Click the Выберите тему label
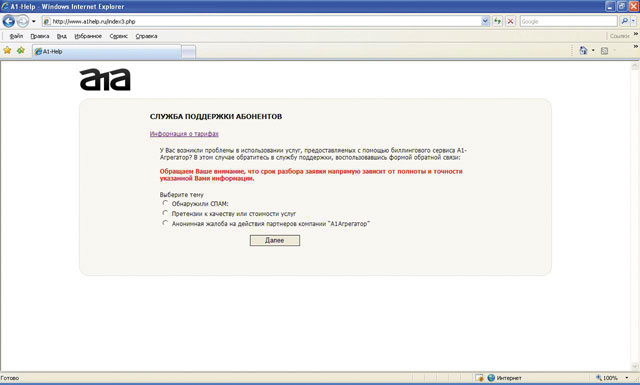Viewport: 640px width, 385px height. click(x=181, y=195)
